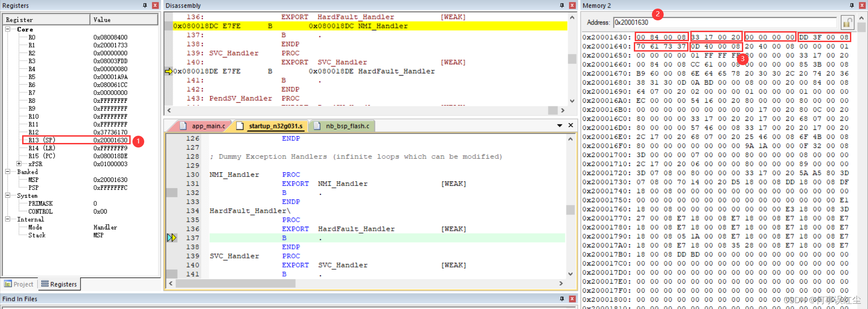The width and height of the screenshot is (868, 309).
Task: Close the active editor tab with X
Action: 571,125
